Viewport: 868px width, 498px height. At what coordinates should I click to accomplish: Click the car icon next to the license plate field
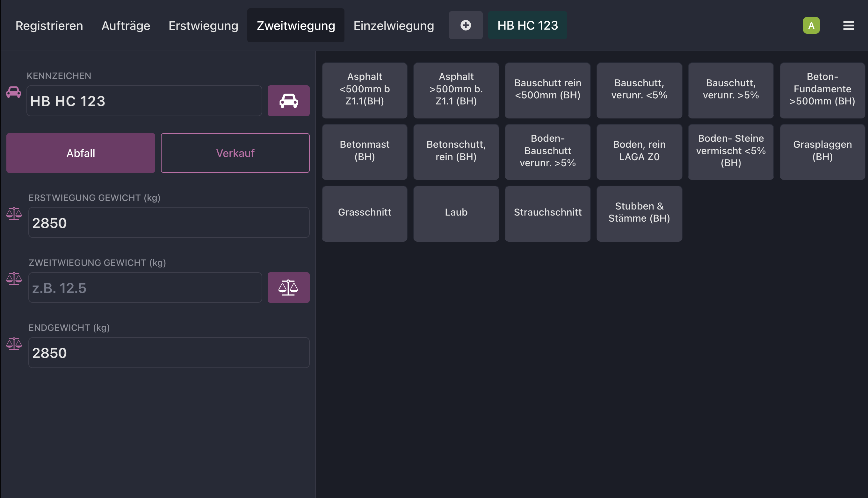[x=288, y=101]
